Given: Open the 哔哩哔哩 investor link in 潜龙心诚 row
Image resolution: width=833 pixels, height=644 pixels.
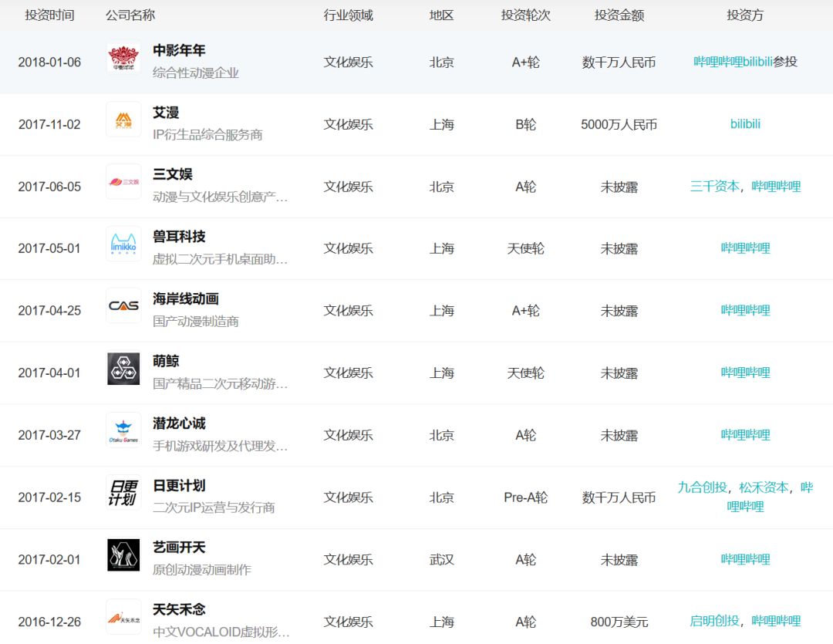Looking at the screenshot, I should 745,435.
